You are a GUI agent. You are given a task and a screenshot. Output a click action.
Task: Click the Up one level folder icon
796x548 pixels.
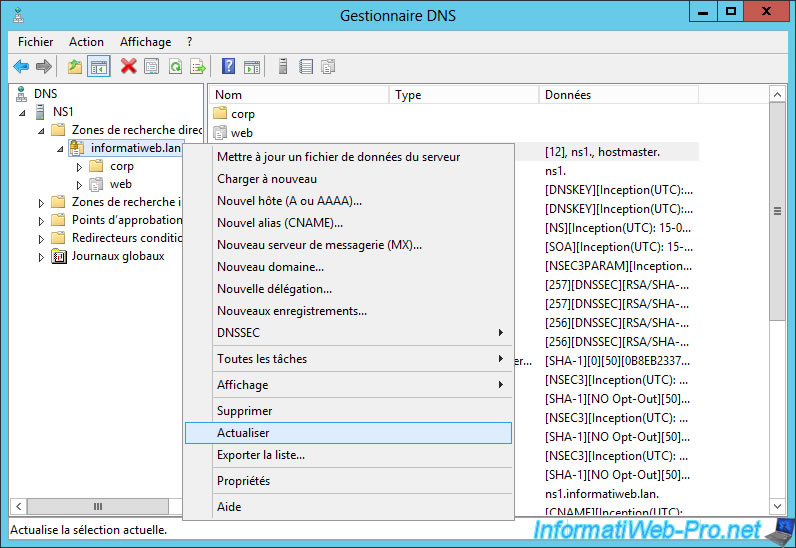coord(75,67)
